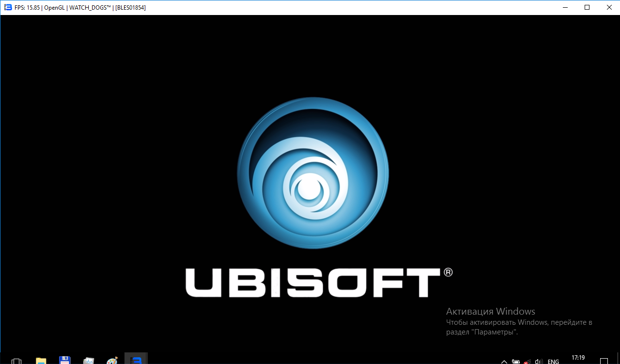Open File Explorer from the taskbar
This screenshot has width=620, height=364.
41,361
